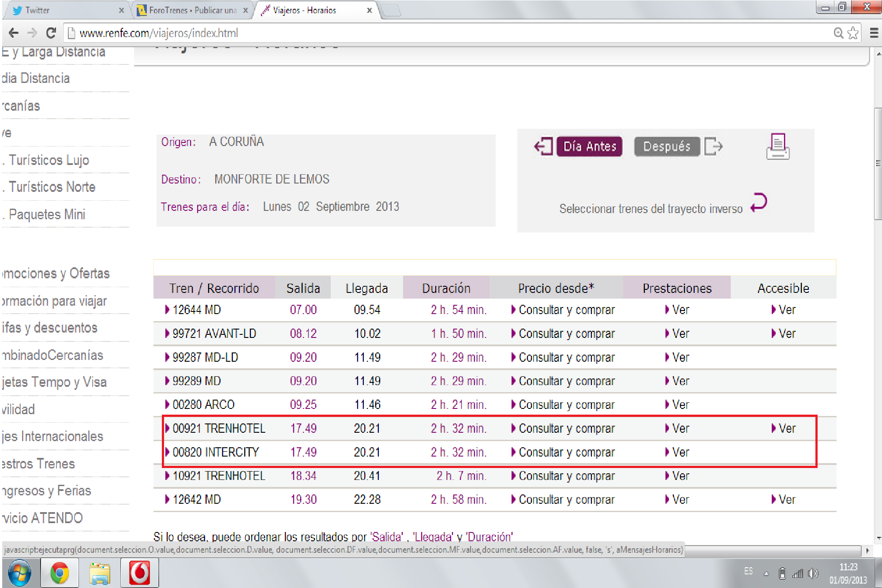Switch to the ForoTrenes tab
The image size is (882, 588).
coord(191,10)
